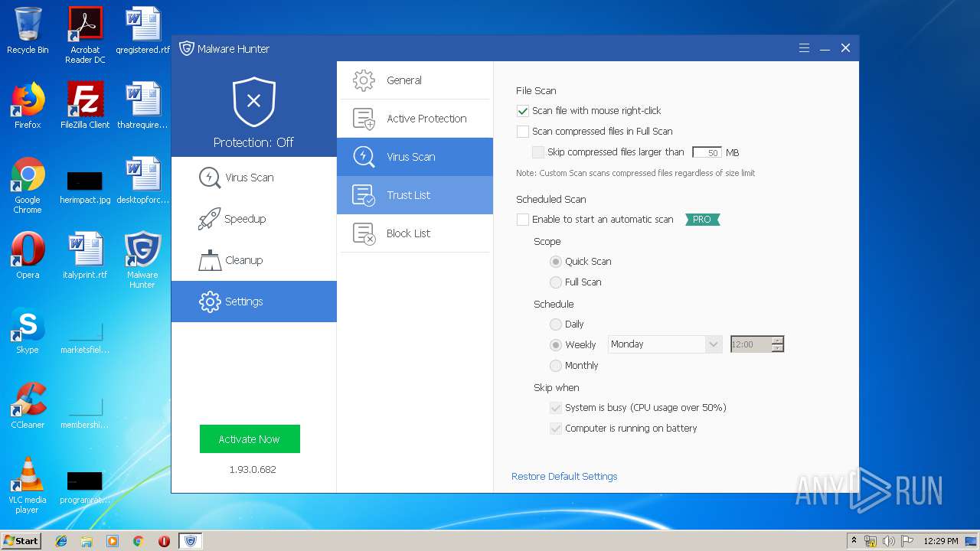
Task: Select the italyprint.rtf desktop file
Action: click(x=85, y=256)
